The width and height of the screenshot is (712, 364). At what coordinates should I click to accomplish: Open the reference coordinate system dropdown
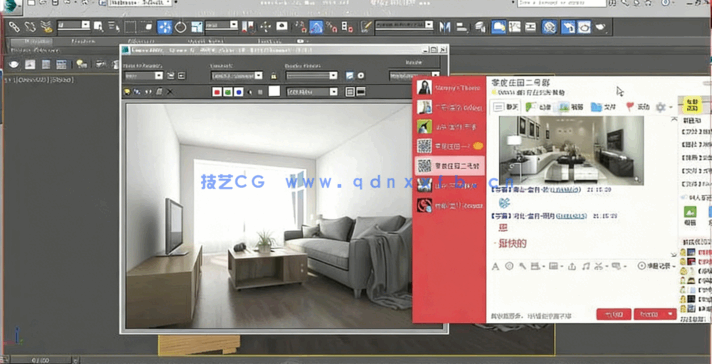222,25
